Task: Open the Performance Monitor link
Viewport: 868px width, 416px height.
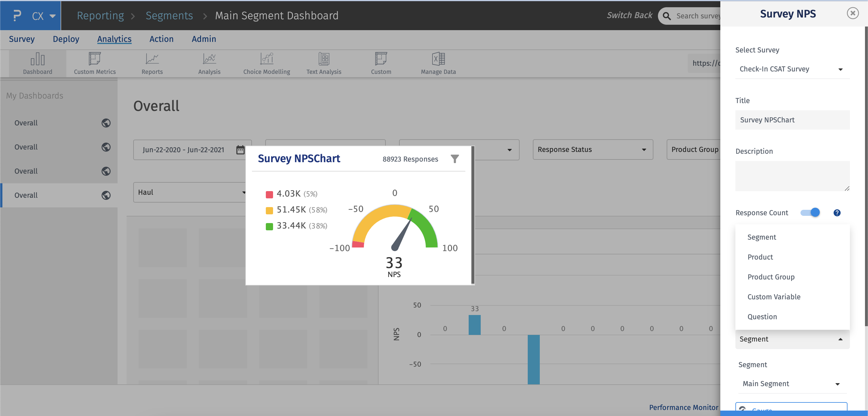Action: pos(683,407)
